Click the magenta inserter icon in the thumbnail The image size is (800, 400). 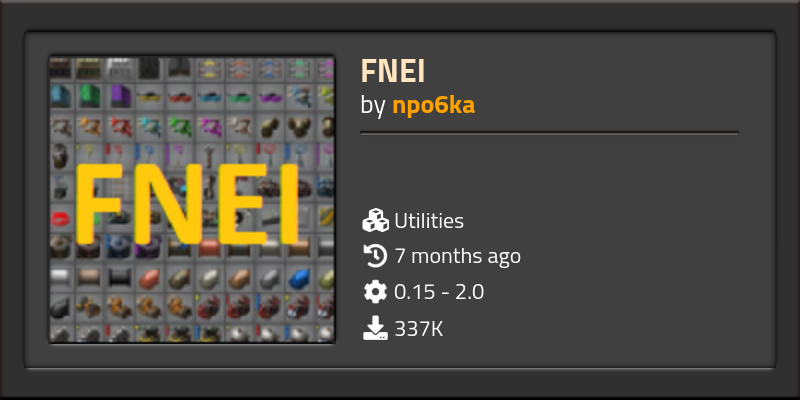[210, 126]
